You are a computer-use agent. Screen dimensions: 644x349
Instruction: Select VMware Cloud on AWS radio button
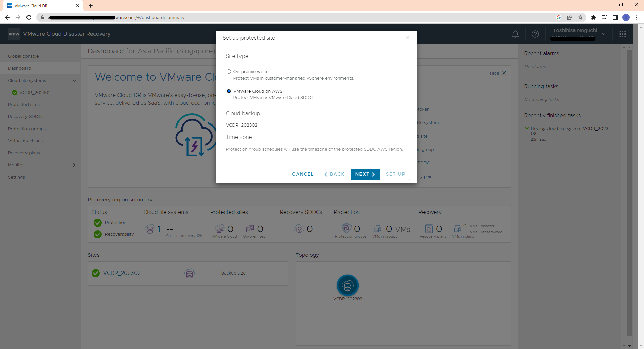(x=229, y=91)
